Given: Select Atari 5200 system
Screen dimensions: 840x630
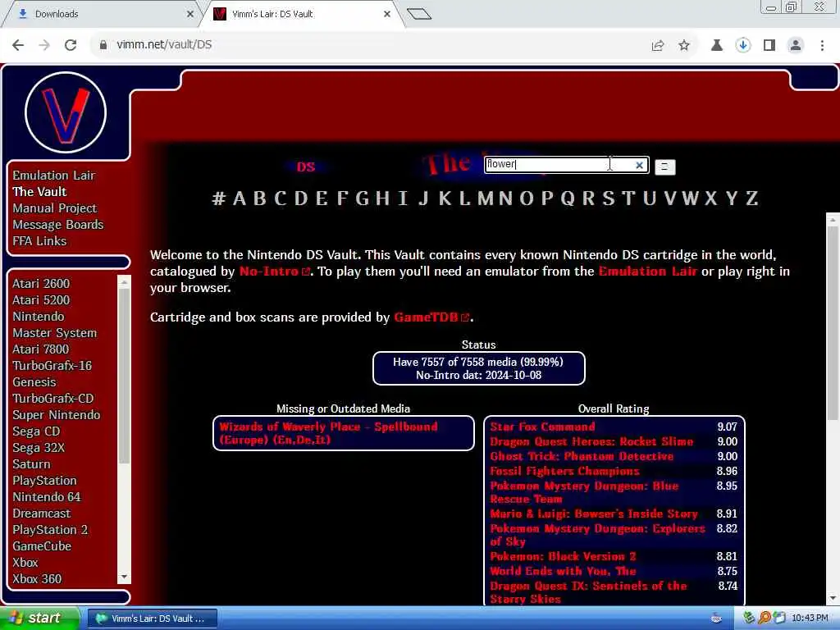Looking at the screenshot, I should [41, 300].
